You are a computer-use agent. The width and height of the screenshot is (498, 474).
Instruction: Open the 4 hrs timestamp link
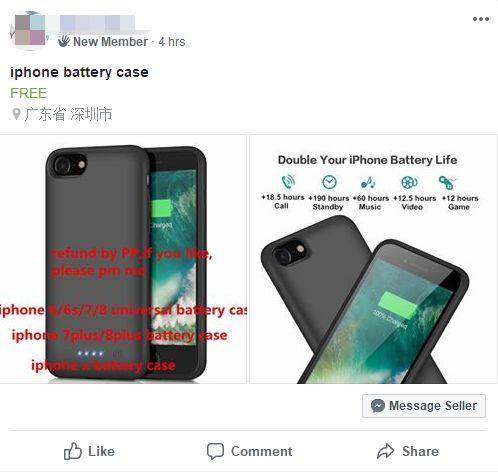tap(172, 42)
